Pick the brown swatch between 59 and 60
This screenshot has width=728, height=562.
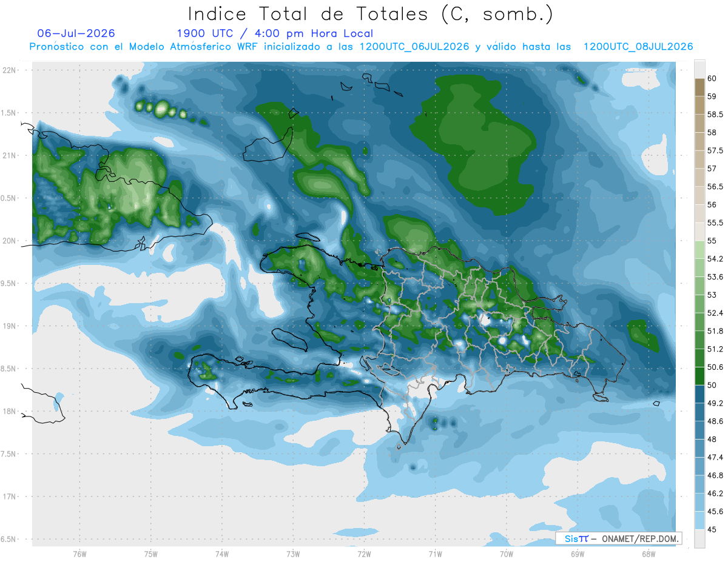[x=699, y=87]
